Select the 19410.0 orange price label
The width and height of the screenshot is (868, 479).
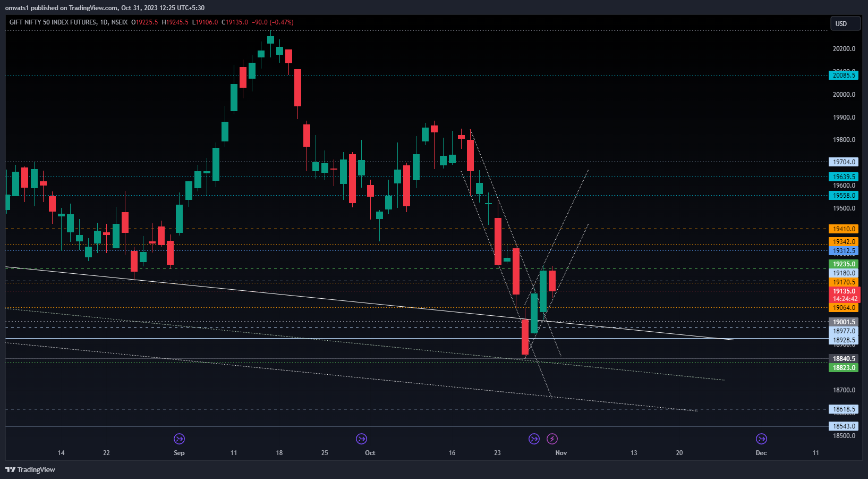[x=844, y=229]
